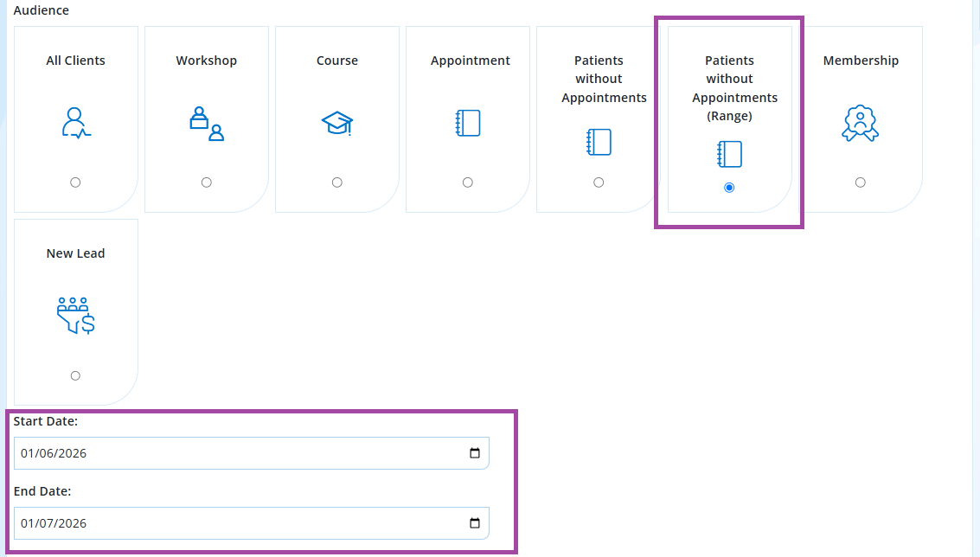This screenshot has width=980, height=557.
Task: Select the All Clients radio button
Action: click(75, 182)
